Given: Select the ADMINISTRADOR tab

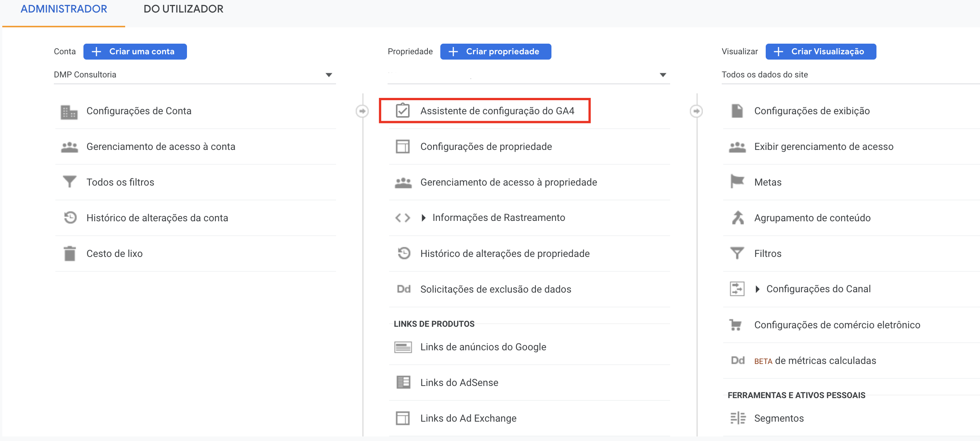Looking at the screenshot, I should (64, 9).
